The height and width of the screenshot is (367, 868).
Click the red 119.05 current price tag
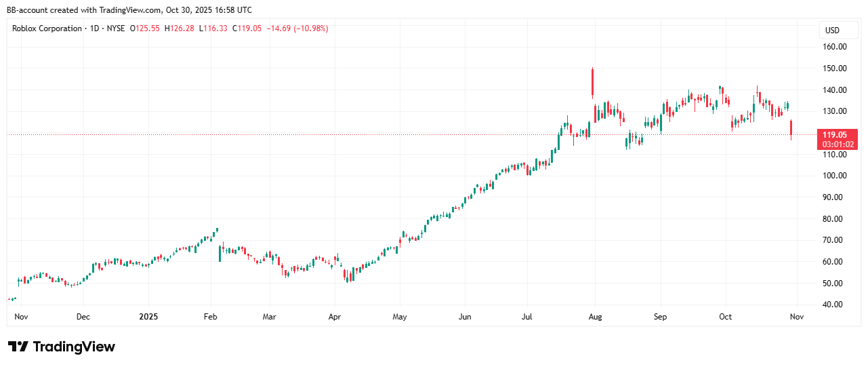pyautogui.click(x=838, y=134)
